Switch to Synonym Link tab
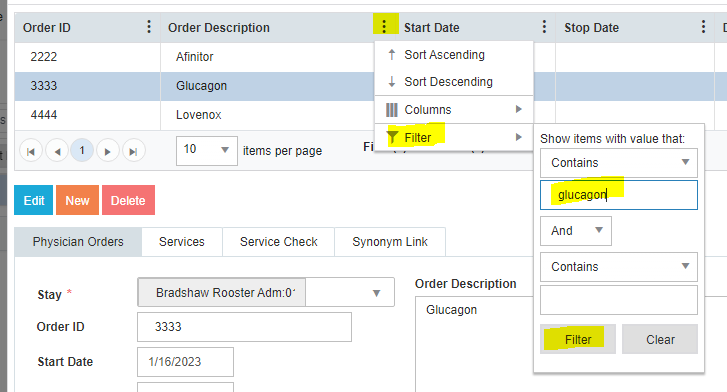Screen dimensions: 727x392 click(x=390, y=242)
